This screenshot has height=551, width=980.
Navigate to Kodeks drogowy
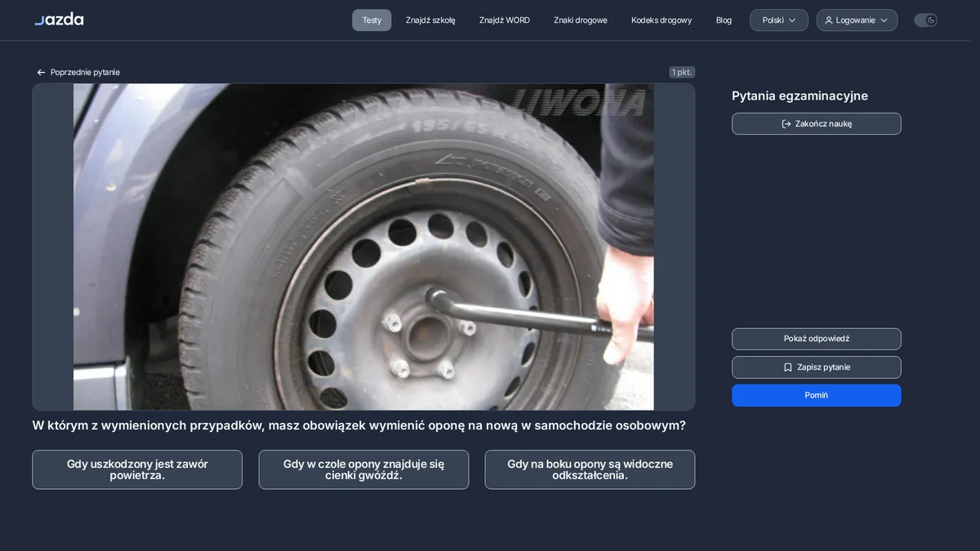(x=661, y=20)
